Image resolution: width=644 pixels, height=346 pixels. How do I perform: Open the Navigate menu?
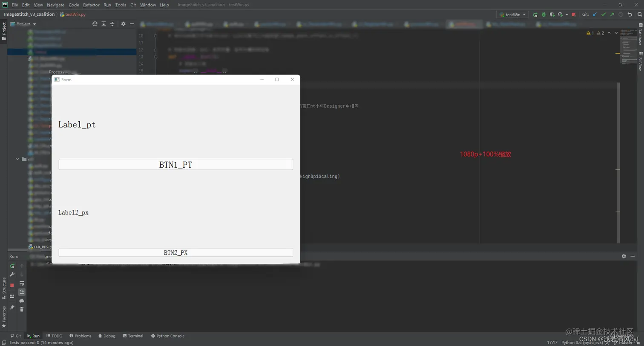coord(55,5)
